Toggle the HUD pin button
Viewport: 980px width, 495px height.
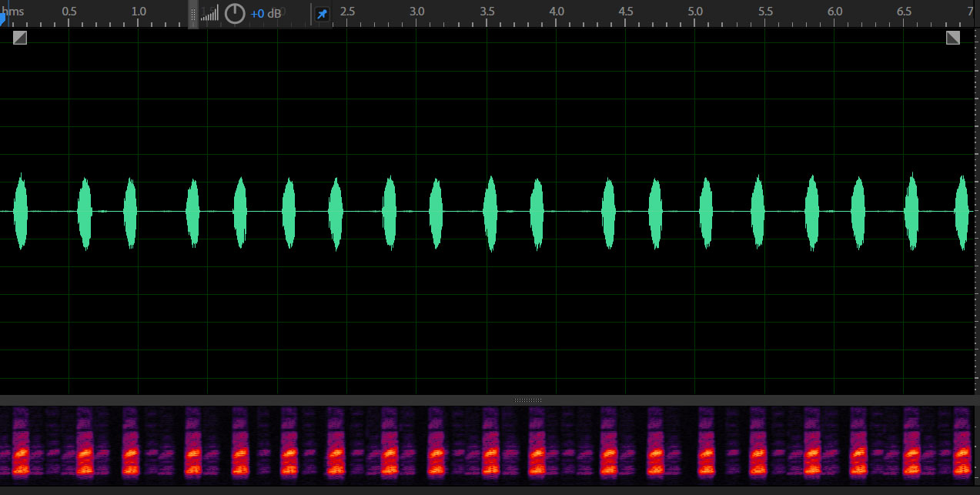coord(322,14)
